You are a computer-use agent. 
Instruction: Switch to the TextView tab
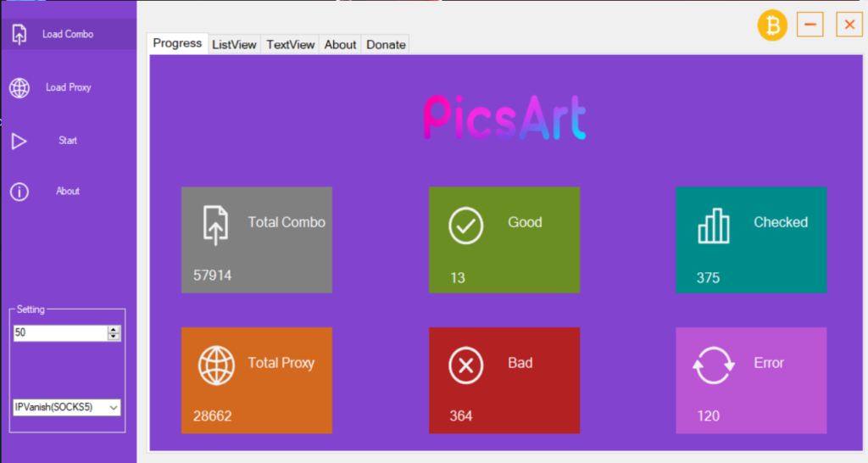click(290, 45)
